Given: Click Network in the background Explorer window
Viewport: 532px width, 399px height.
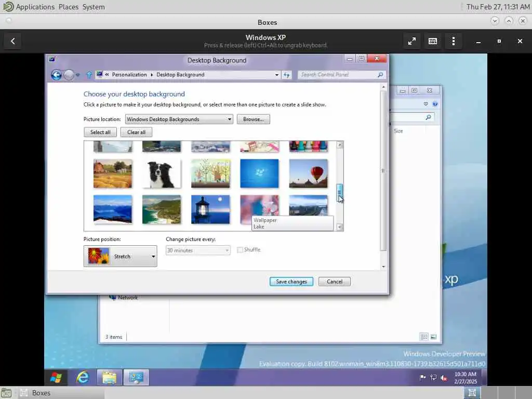Looking at the screenshot, I should pyautogui.click(x=128, y=298).
